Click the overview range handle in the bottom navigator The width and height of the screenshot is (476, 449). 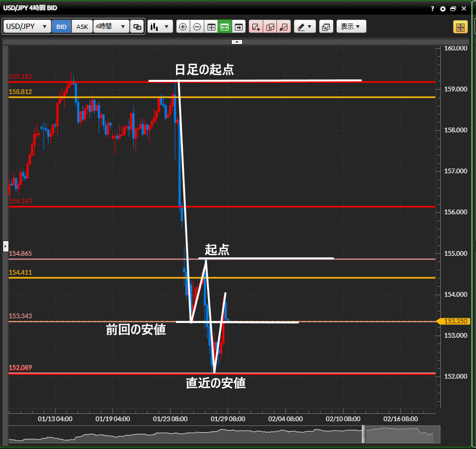click(x=363, y=434)
